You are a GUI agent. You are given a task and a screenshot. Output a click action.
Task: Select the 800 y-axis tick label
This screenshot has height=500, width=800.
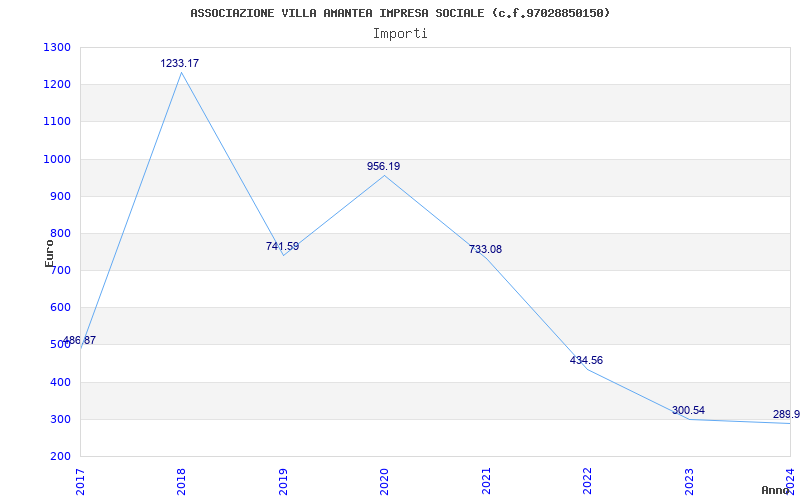tap(60, 234)
